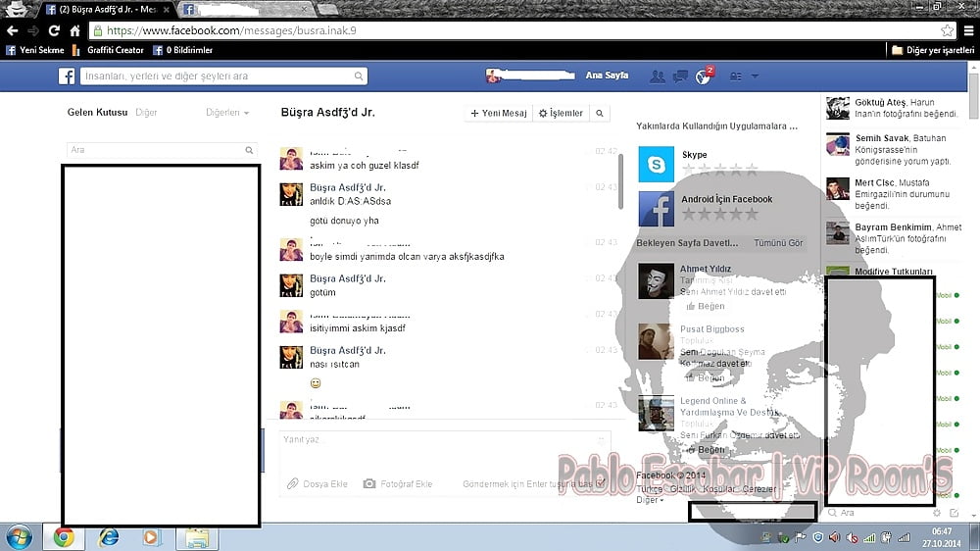Screen dimensions: 980x551
Task: Click the Skype app icon
Action: pyautogui.click(x=657, y=164)
